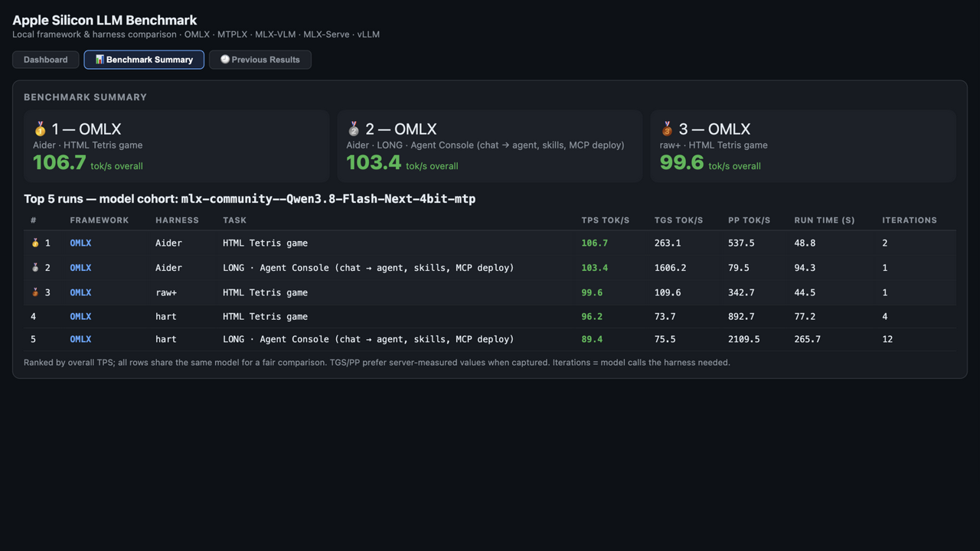Select the 1606.2 TGS value
This screenshot has width=980, height=551.
tap(670, 268)
